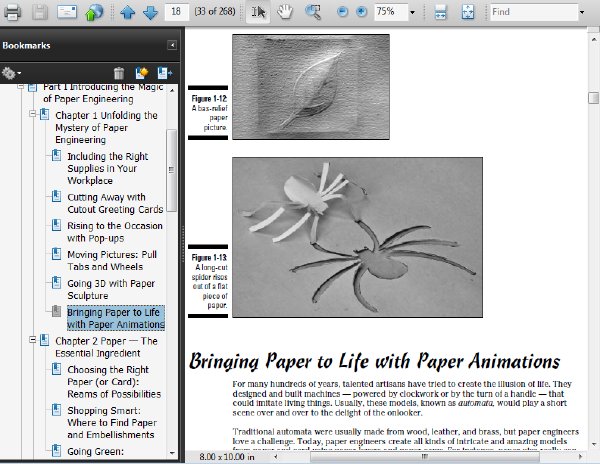Collapse Chapter 1 bookmark tree node
The width and height of the screenshot is (600, 464).
tap(33, 114)
